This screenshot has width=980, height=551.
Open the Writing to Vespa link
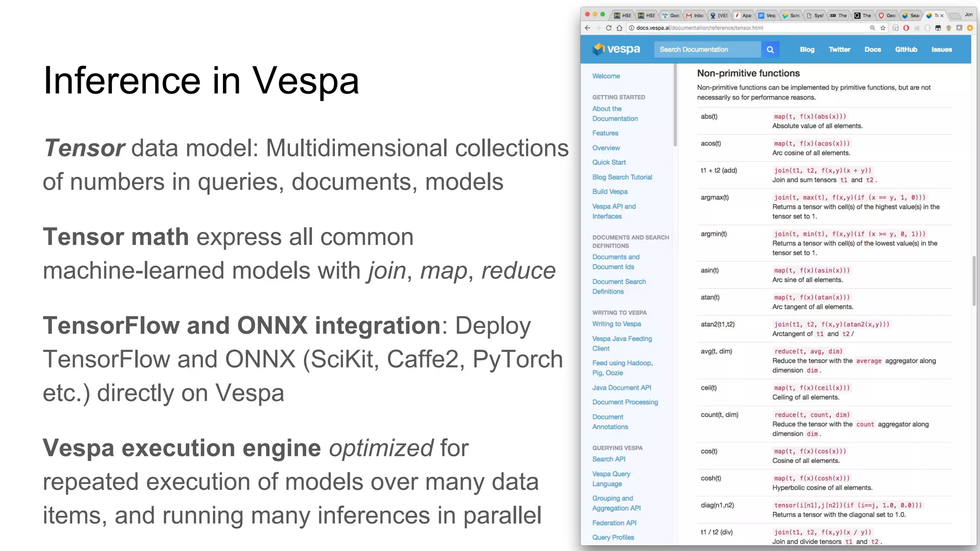tap(616, 324)
